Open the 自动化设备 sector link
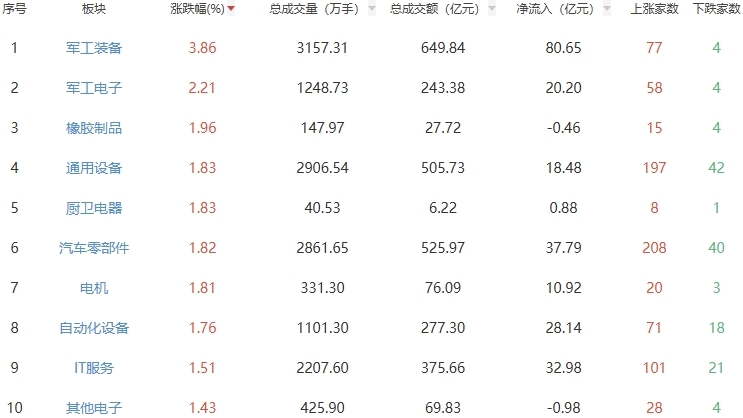Image resolution: width=743 pixels, height=418 pixels. click(x=94, y=328)
